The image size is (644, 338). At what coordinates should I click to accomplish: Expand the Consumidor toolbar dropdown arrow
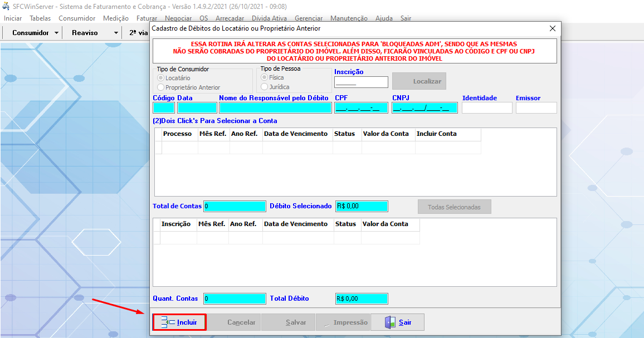pyautogui.click(x=57, y=33)
